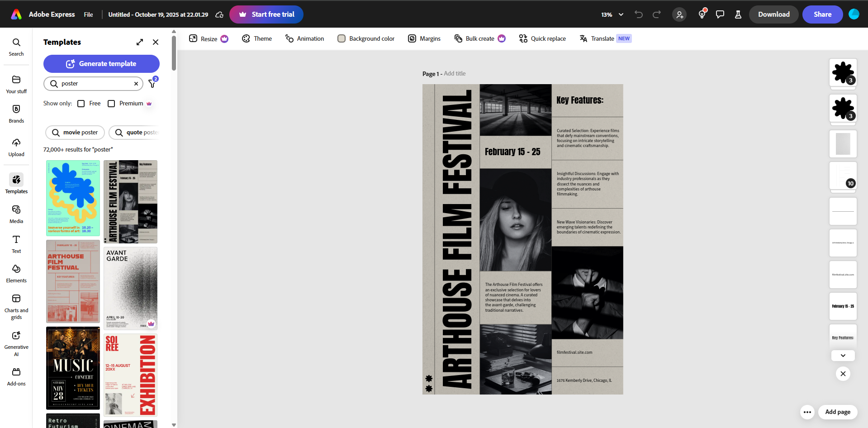Open the Add-ons panel
Screen dimensions: 868x428
click(16, 376)
